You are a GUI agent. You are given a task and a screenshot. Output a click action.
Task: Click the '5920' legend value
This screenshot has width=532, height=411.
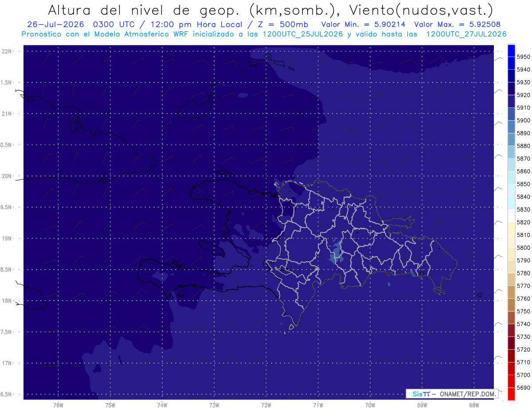(x=524, y=95)
